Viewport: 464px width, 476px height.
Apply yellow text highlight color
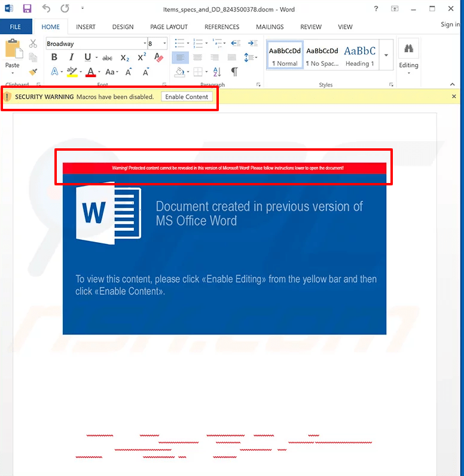pos(72,72)
